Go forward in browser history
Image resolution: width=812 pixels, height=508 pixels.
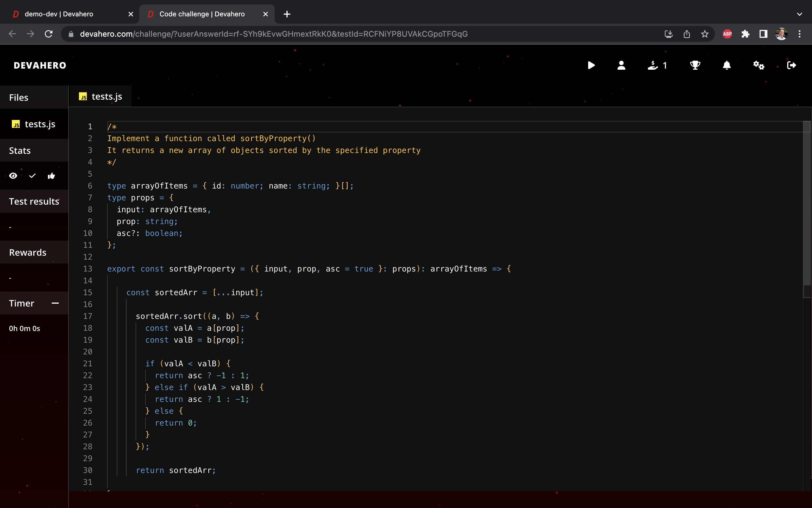coord(30,34)
